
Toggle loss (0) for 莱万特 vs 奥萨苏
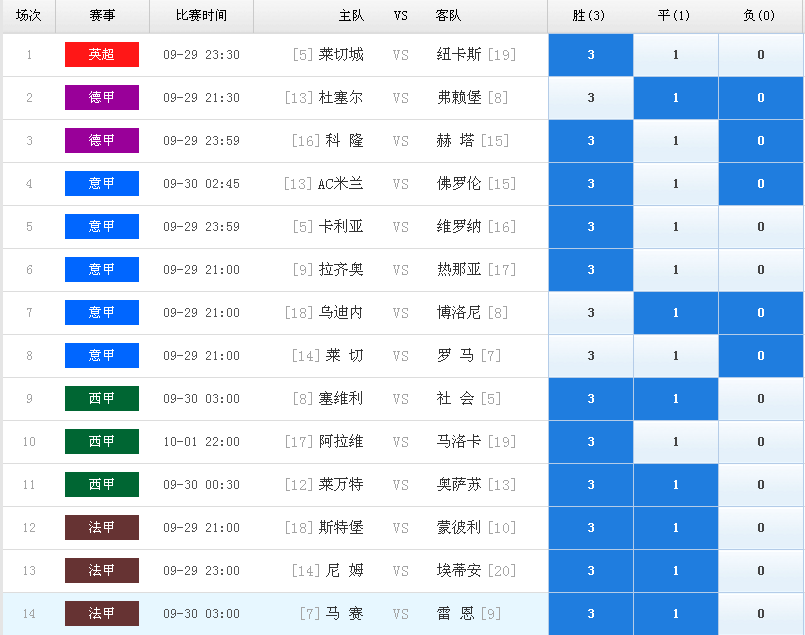click(x=761, y=485)
